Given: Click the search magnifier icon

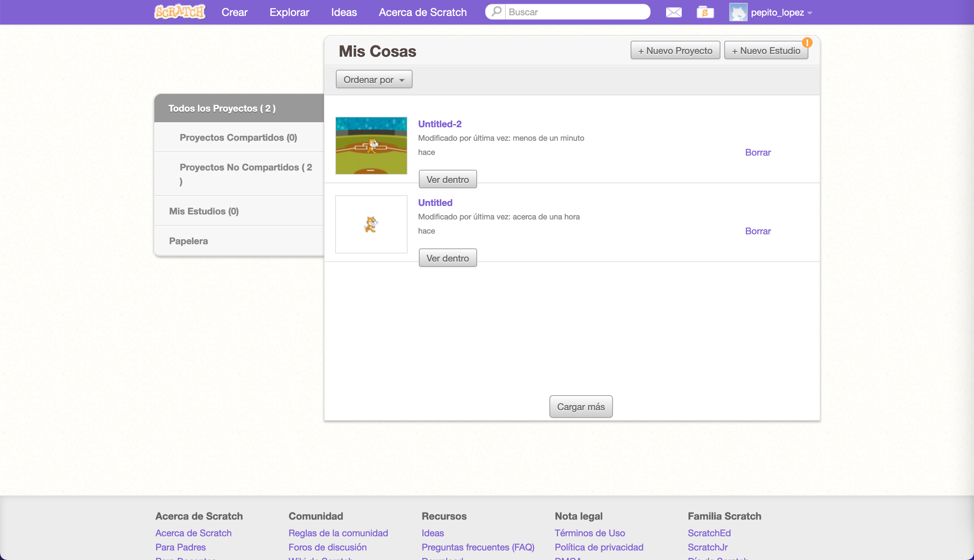Looking at the screenshot, I should (496, 12).
